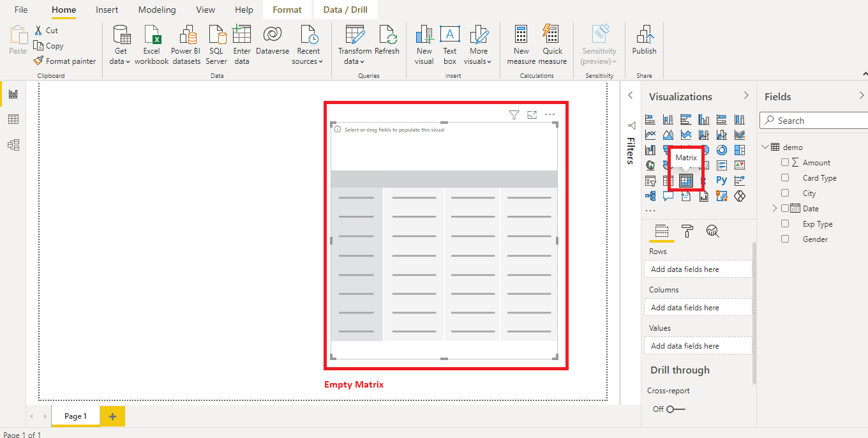Image resolution: width=868 pixels, height=438 pixels.
Task: Select the Matrix visualization icon
Action: 685,181
